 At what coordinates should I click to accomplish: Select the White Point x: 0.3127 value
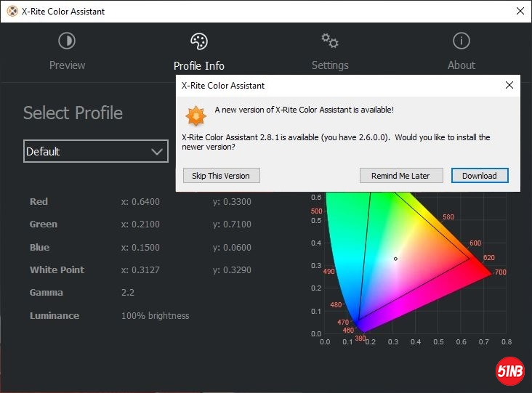(x=140, y=270)
